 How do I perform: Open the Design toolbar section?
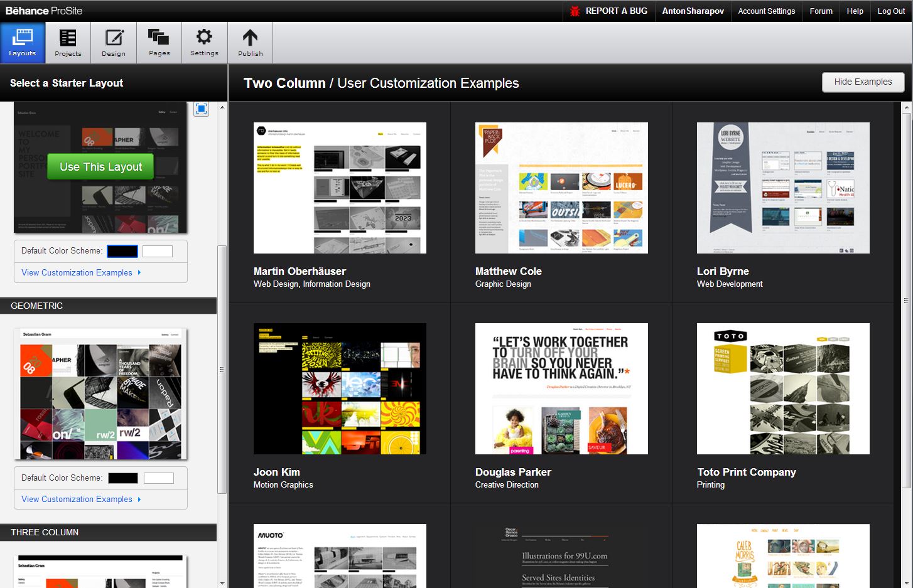(114, 43)
